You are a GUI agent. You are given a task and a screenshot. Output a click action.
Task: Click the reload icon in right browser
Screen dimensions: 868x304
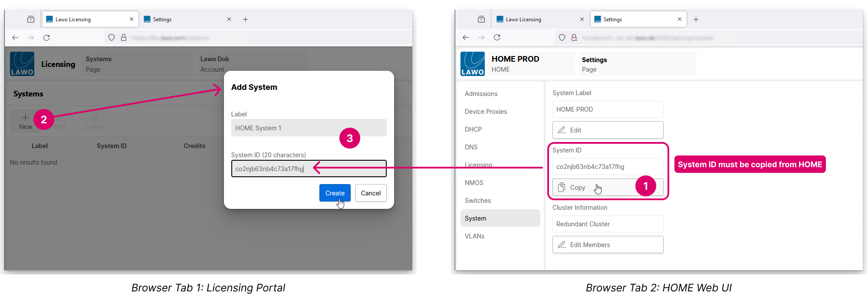[497, 38]
